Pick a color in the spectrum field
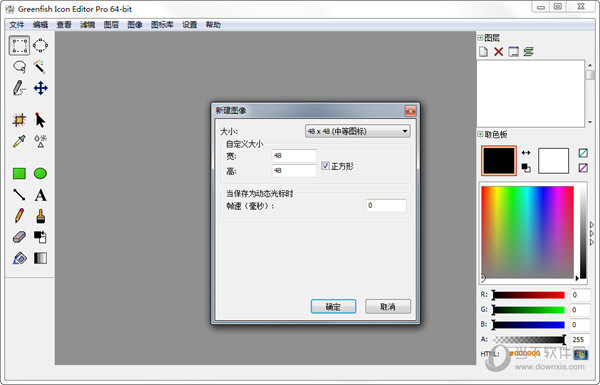 pos(527,232)
